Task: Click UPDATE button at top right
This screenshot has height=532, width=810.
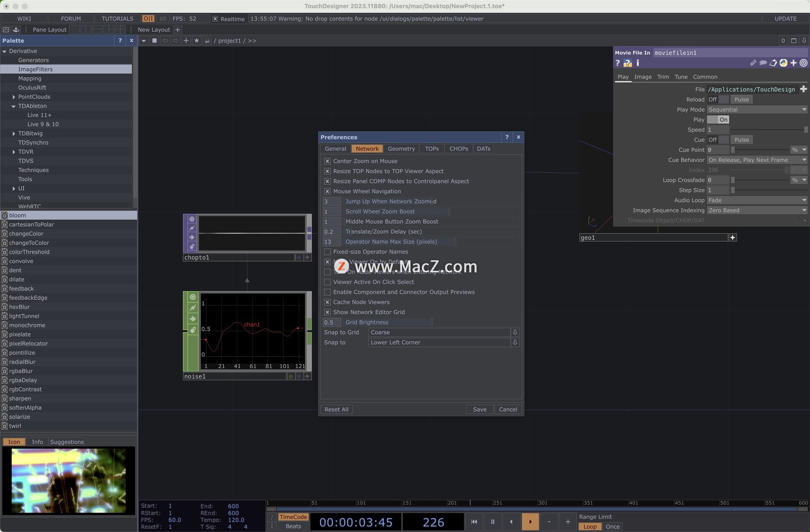Action: (x=786, y=19)
